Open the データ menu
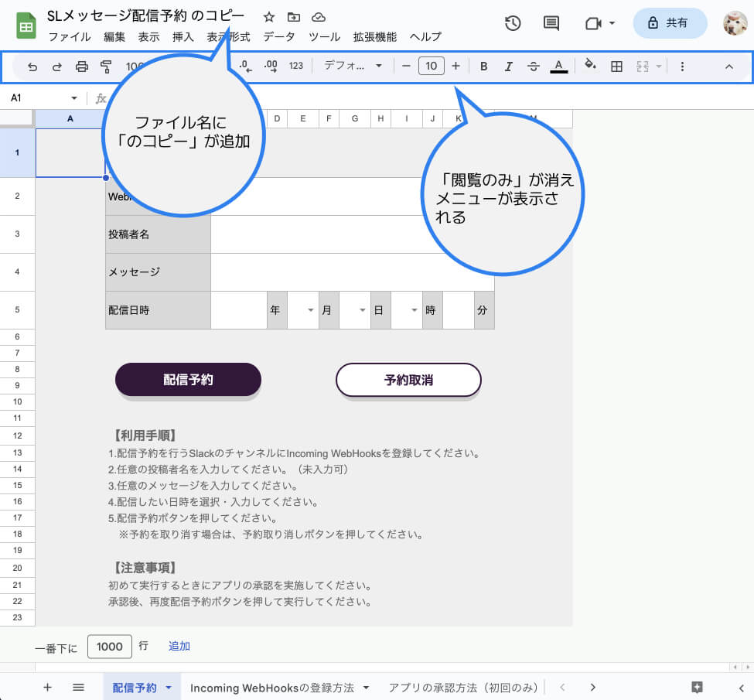This screenshot has width=754, height=700. pyautogui.click(x=279, y=37)
